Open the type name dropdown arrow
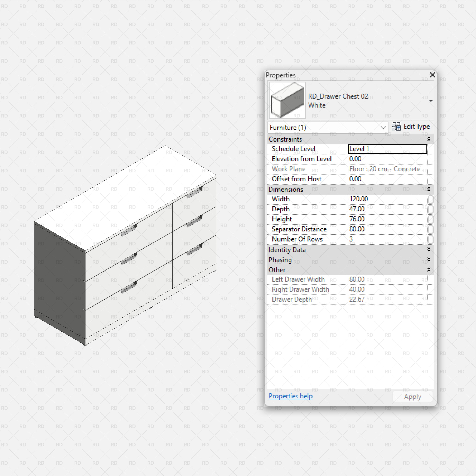Viewport: 476px width, 476px height. [x=431, y=101]
